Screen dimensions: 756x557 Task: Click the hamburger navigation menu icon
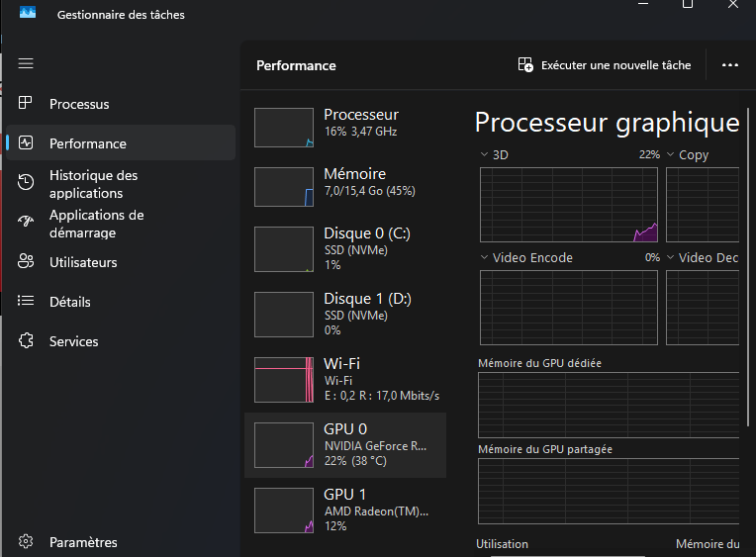(26, 63)
